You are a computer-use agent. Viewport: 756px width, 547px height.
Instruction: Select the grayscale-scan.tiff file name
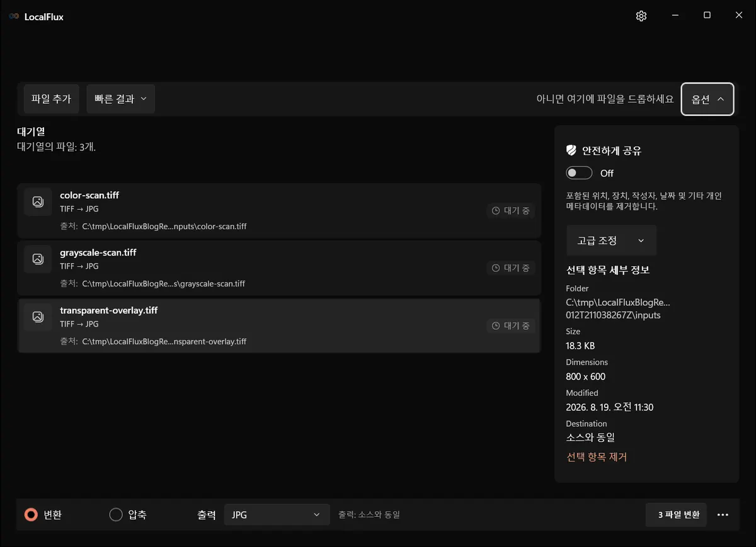[98, 252]
